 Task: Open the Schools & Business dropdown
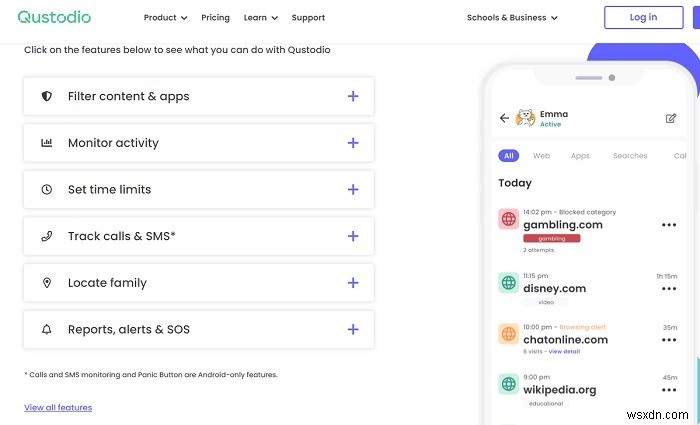512,17
